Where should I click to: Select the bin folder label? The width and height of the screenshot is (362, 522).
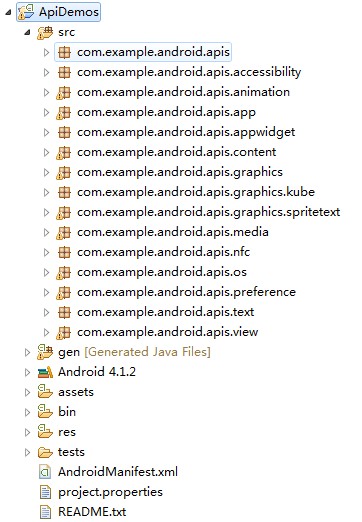coord(67,412)
